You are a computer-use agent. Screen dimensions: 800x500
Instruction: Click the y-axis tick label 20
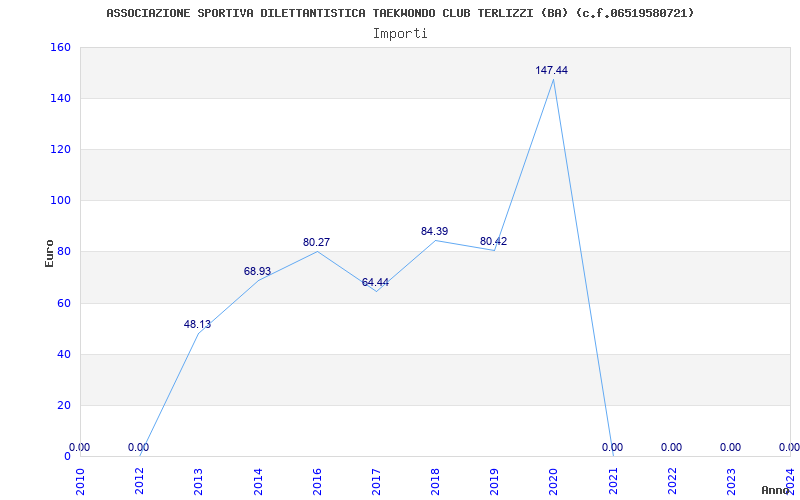pyautogui.click(x=64, y=405)
